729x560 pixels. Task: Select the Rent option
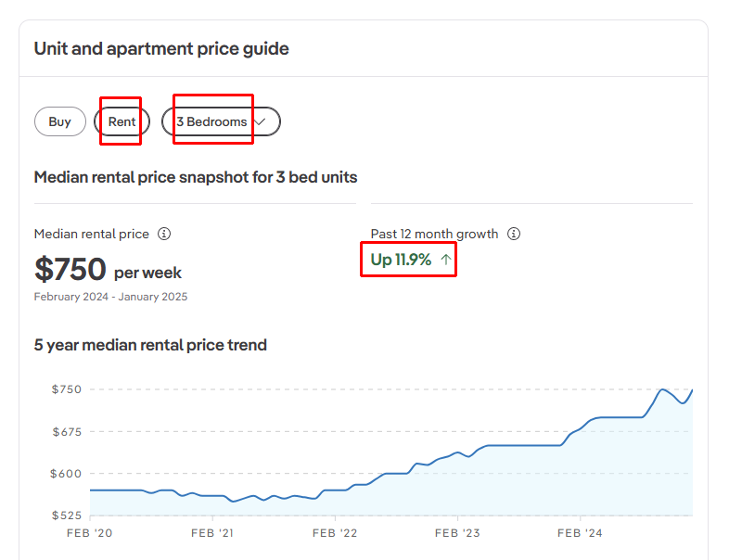(121, 121)
